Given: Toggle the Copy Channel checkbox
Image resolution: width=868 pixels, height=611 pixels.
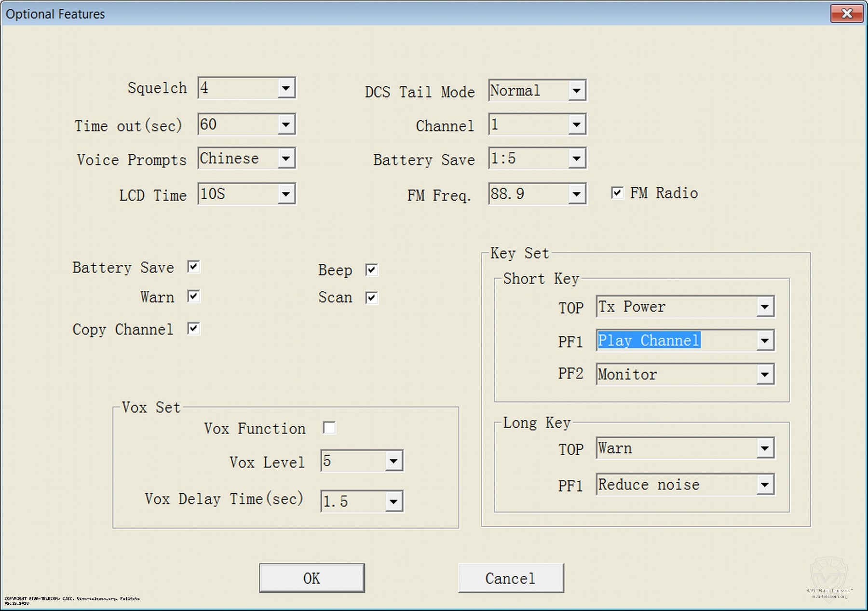Looking at the screenshot, I should point(193,329).
